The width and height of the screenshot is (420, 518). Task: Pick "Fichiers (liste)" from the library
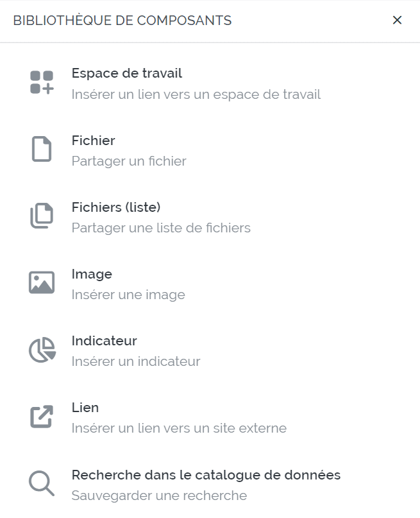116,207
